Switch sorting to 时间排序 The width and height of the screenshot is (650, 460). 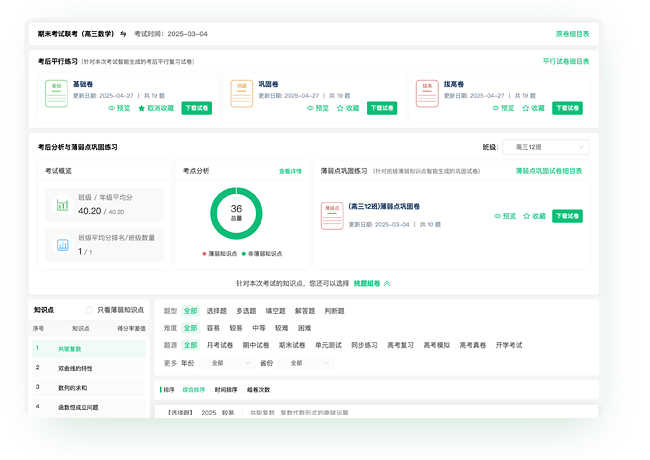pyautogui.click(x=227, y=389)
